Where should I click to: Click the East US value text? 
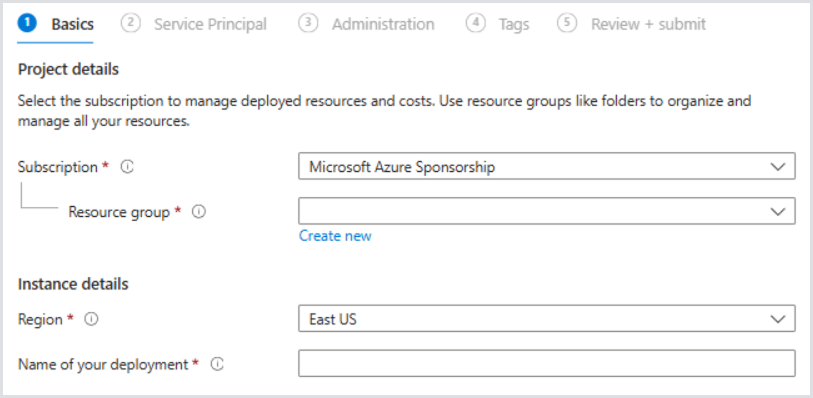click(333, 319)
